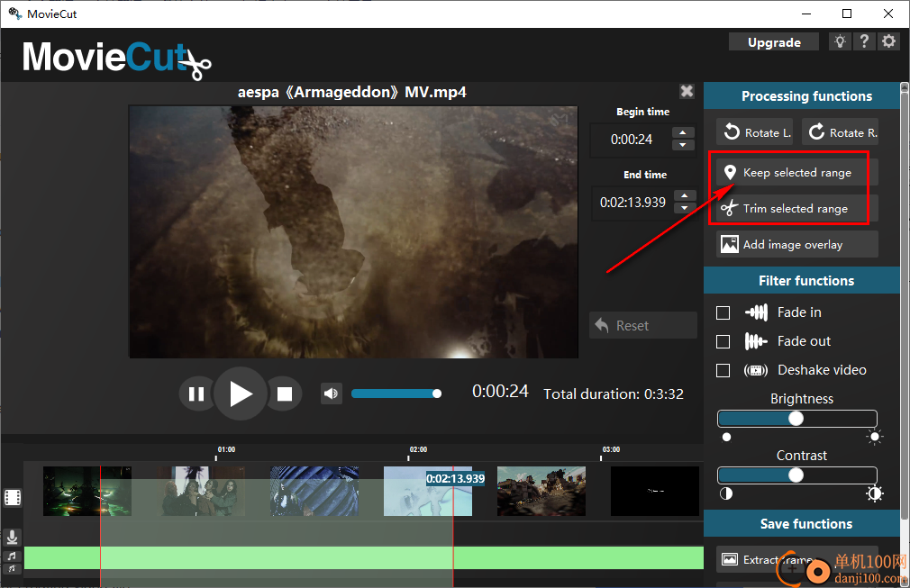Stop the video playback
Viewport: 910px width, 588px height.
point(285,394)
